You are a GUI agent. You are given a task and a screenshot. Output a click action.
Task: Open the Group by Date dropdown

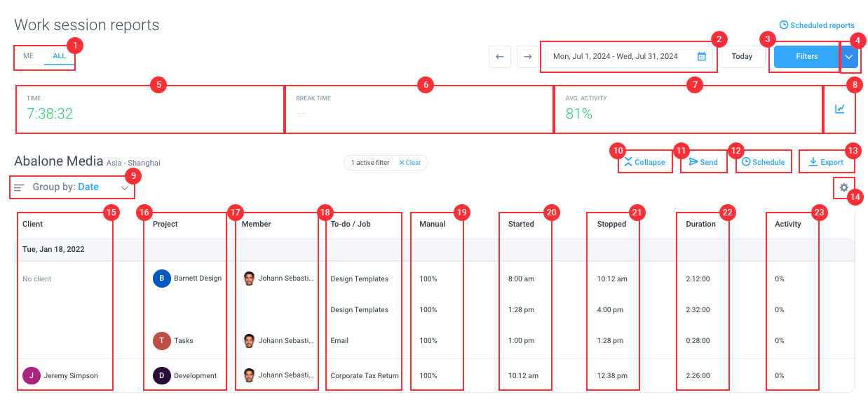click(72, 187)
